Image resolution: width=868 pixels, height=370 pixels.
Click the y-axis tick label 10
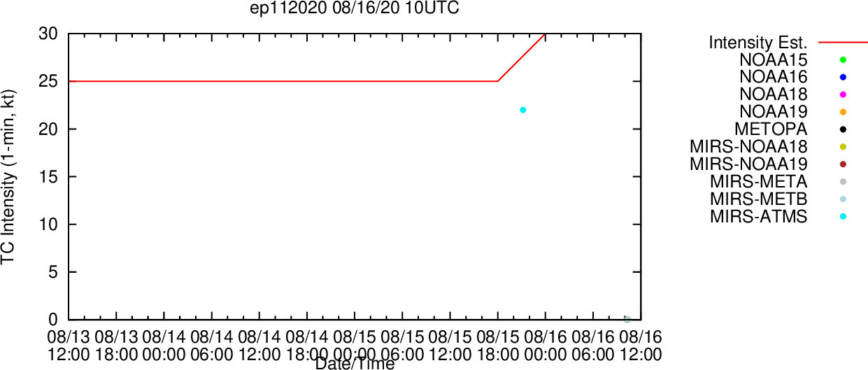(48, 225)
